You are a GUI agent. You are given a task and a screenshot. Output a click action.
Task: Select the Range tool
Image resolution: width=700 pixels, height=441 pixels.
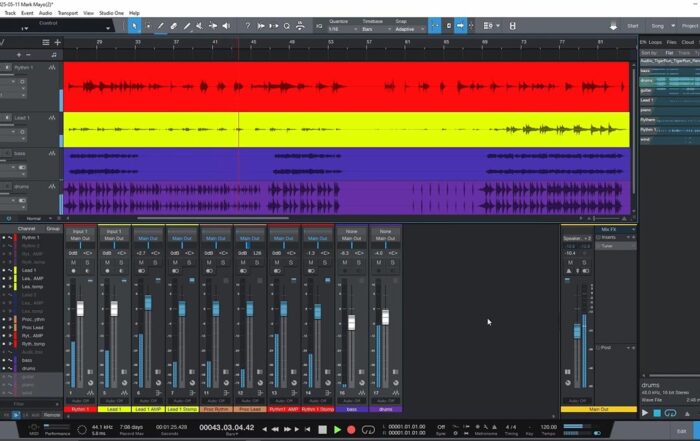pos(148,26)
